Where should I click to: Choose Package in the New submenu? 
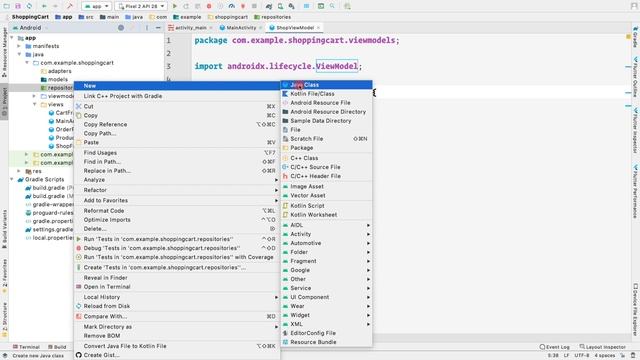point(327,148)
